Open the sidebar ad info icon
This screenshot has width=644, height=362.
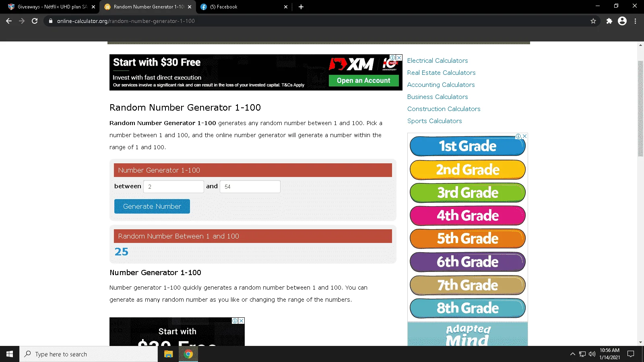pyautogui.click(x=518, y=136)
